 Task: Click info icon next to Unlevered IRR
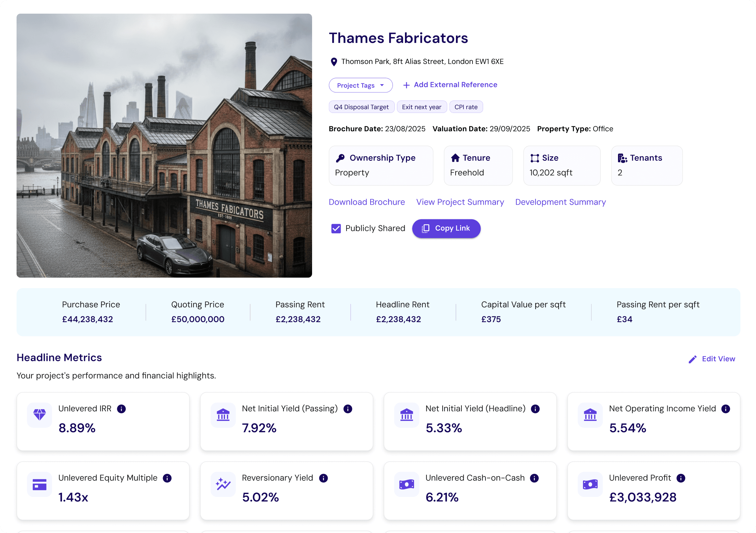tap(121, 409)
